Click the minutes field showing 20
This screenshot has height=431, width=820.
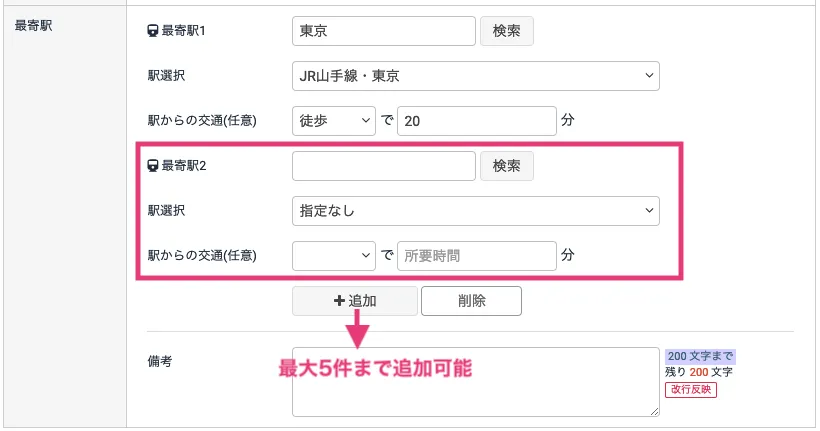(x=476, y=121)
